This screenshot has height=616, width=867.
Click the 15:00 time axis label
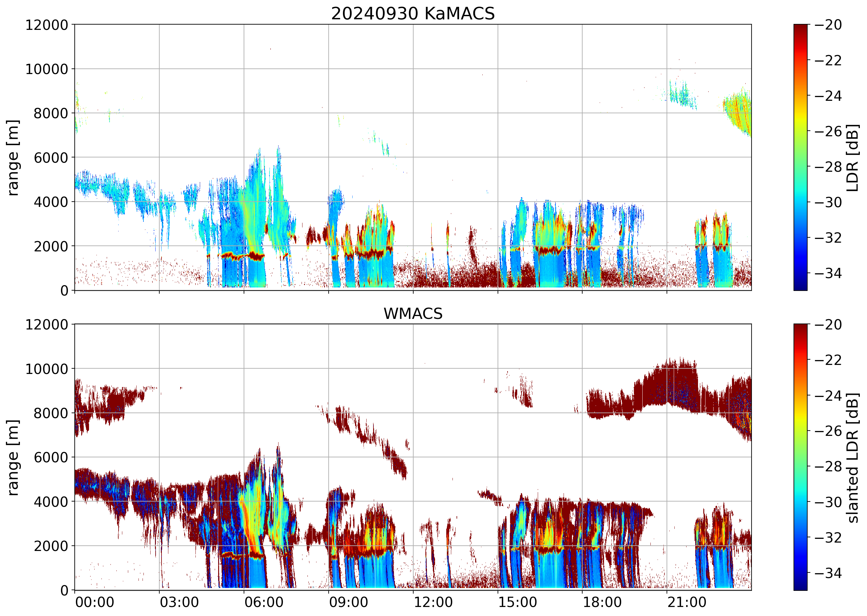pyautogui.click(x=518, y=602)
